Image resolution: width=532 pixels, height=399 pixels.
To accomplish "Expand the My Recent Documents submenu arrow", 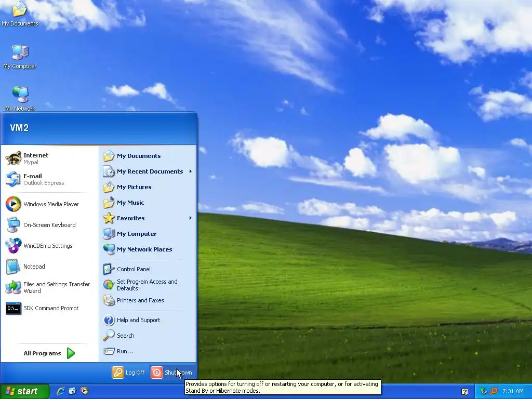I will (x=191, y=171).
